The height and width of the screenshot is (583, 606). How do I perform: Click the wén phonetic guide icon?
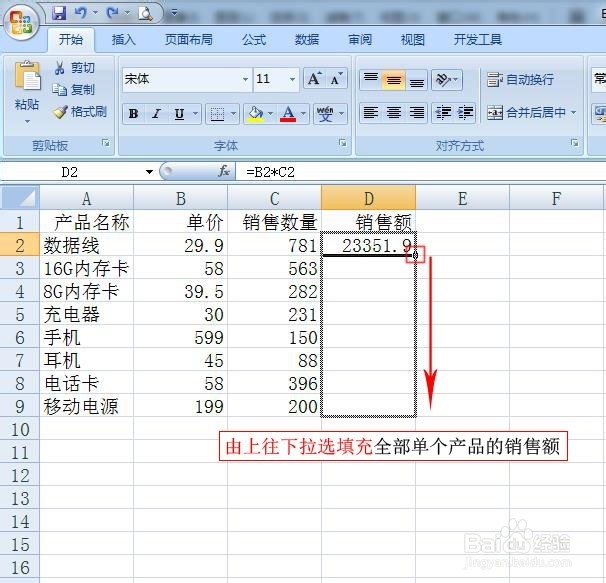325,114
